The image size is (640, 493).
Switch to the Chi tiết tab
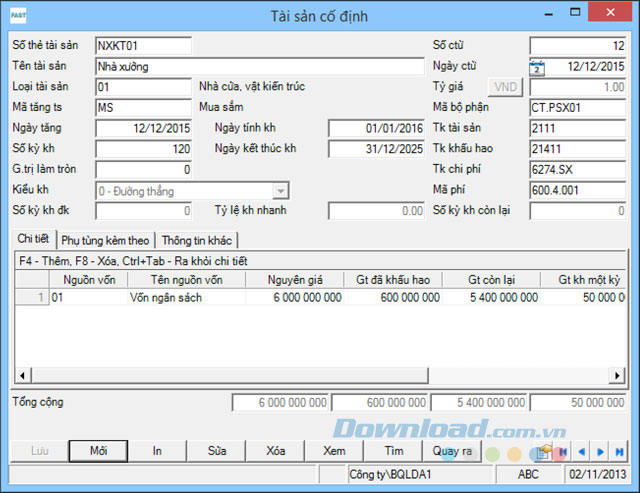click(x=33, y=239)
